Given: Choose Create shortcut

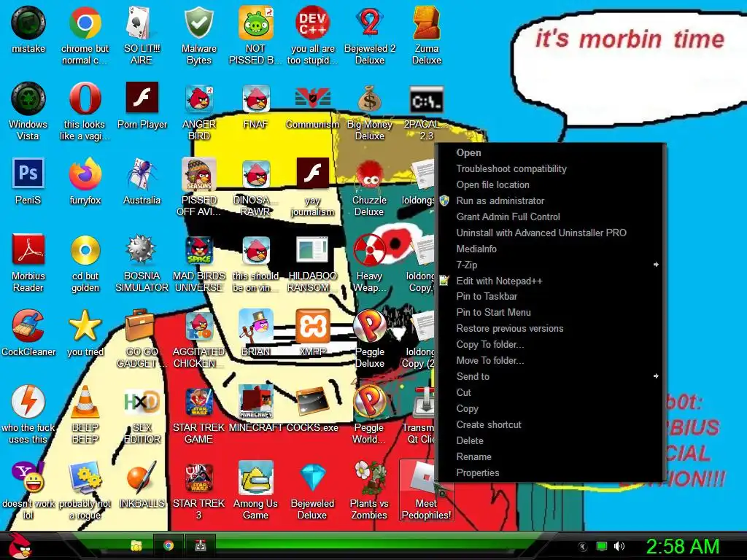Looking at the screenshot, I should click(551, 424).
